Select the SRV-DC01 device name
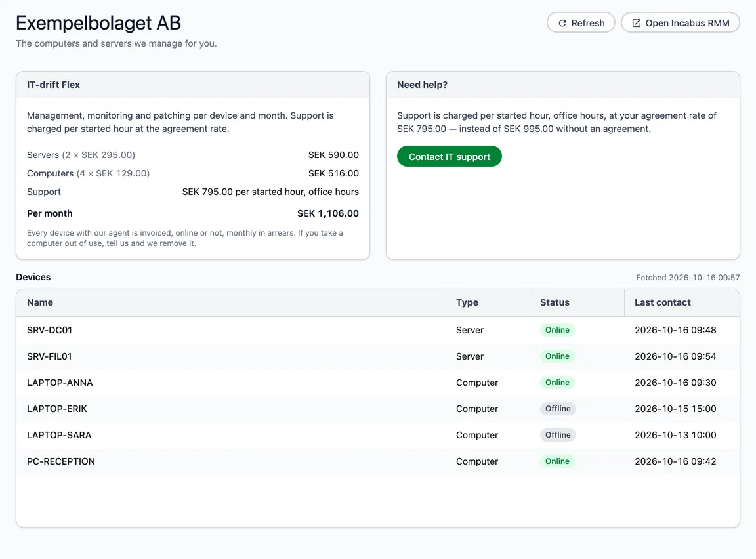 (50, 330)
